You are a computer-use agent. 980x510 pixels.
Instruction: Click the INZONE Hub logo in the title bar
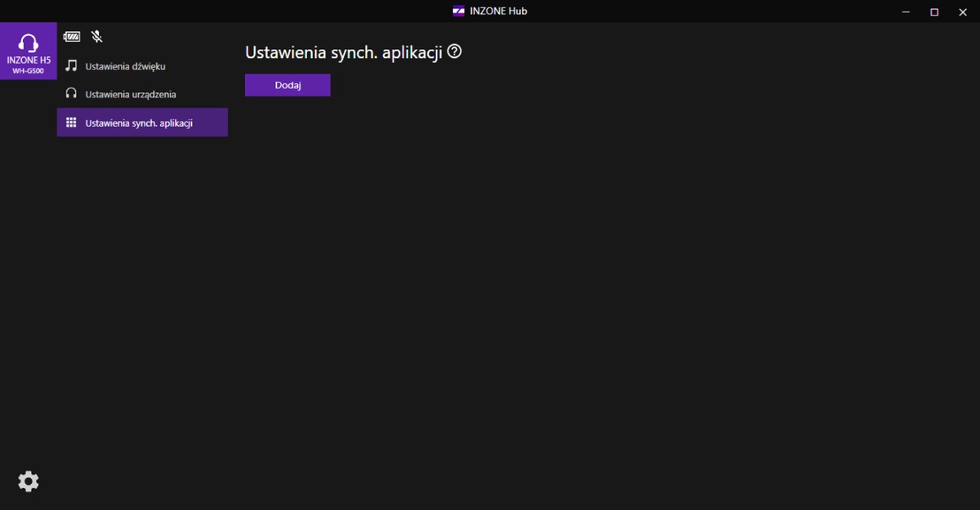tap(459, 11)
